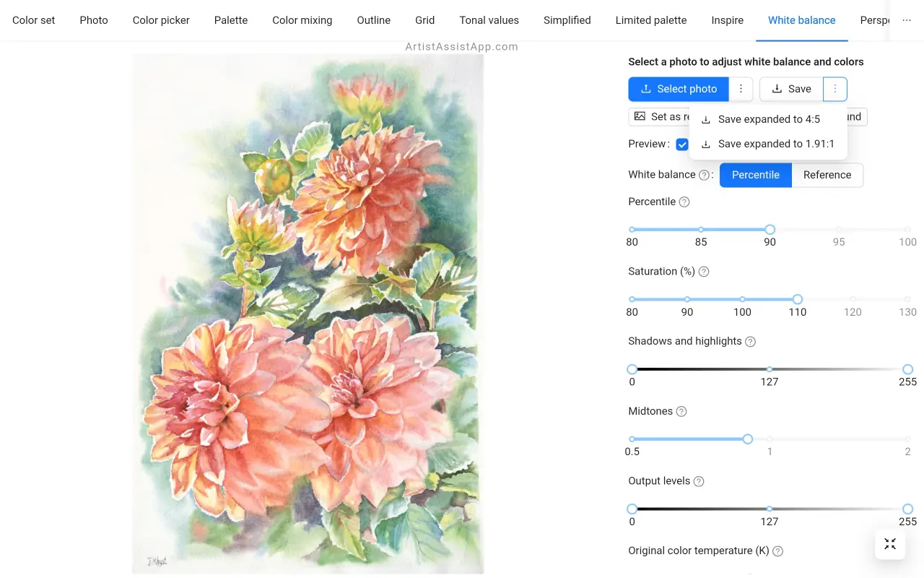Click help icon beside Saturation (%)
924x578 pixels.
704,272
